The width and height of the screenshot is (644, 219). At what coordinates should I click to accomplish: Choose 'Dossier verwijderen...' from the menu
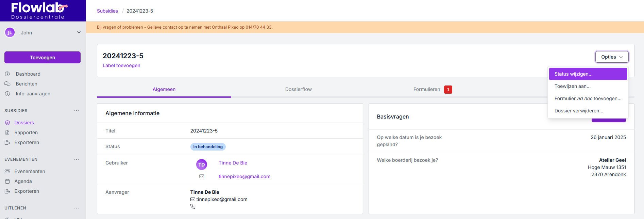579,111
